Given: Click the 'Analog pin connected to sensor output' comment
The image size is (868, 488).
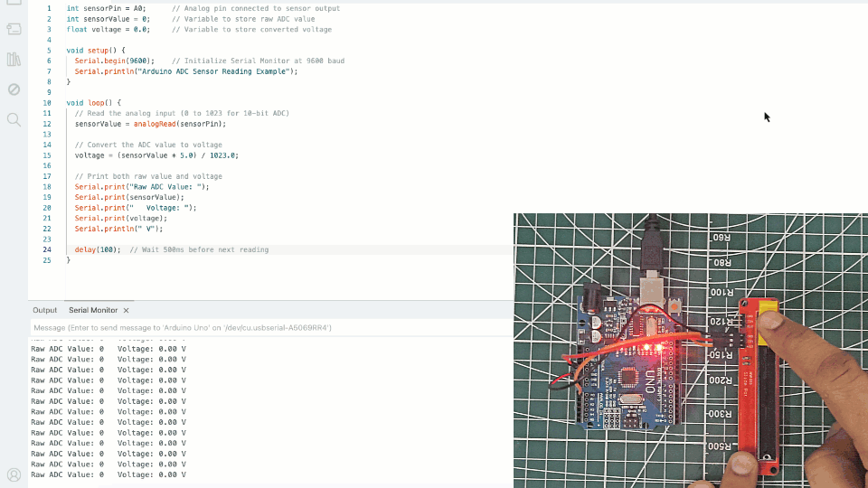Looking at the screenshot, I should point(256,8).
